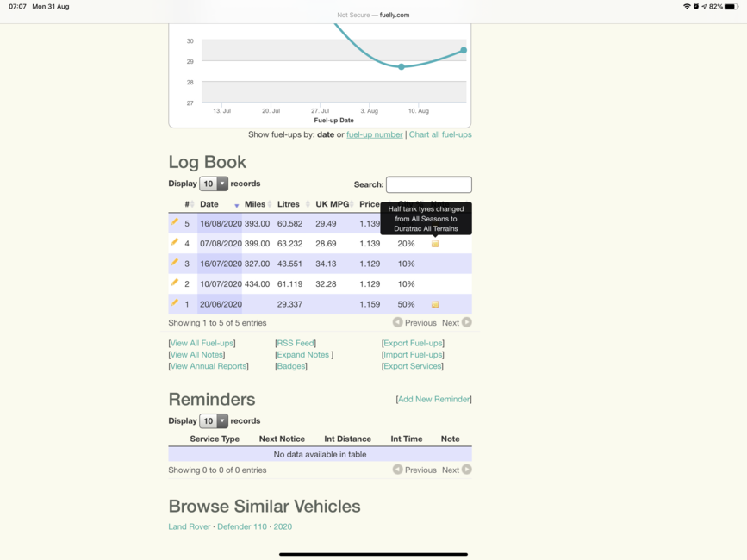Click Export Fuel-ups link
This screenshot has width=747, height=560.
tap(413, 344)
